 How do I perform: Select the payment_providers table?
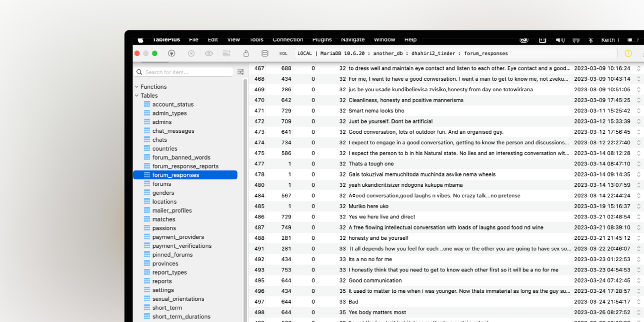[178, 237]
